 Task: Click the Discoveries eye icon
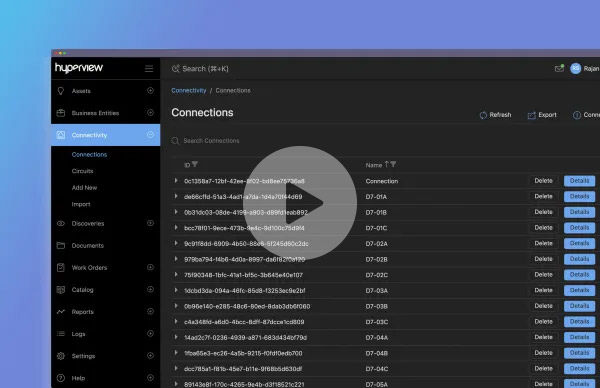tap(60, 223)
